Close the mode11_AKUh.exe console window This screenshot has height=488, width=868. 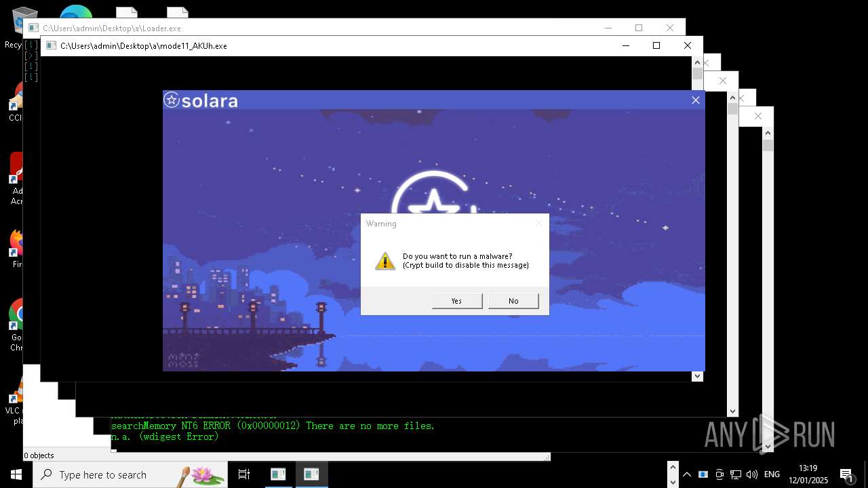click(688, 45)
